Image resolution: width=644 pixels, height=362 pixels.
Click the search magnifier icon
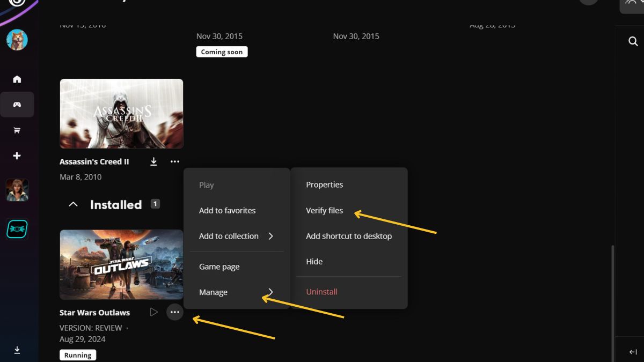point(633,41)
